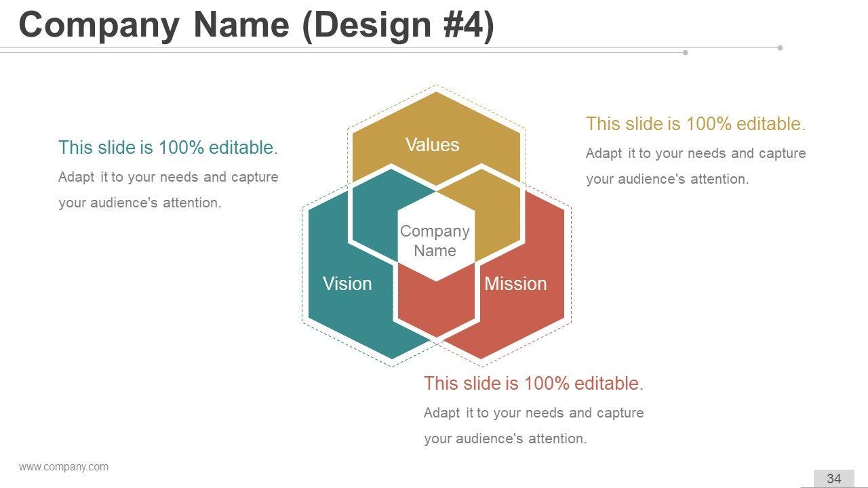Screen dimensions: 868x488
Task: Click the horizontal divider line beneath the title
Action: pyautogui.click(x=339, y=48)
